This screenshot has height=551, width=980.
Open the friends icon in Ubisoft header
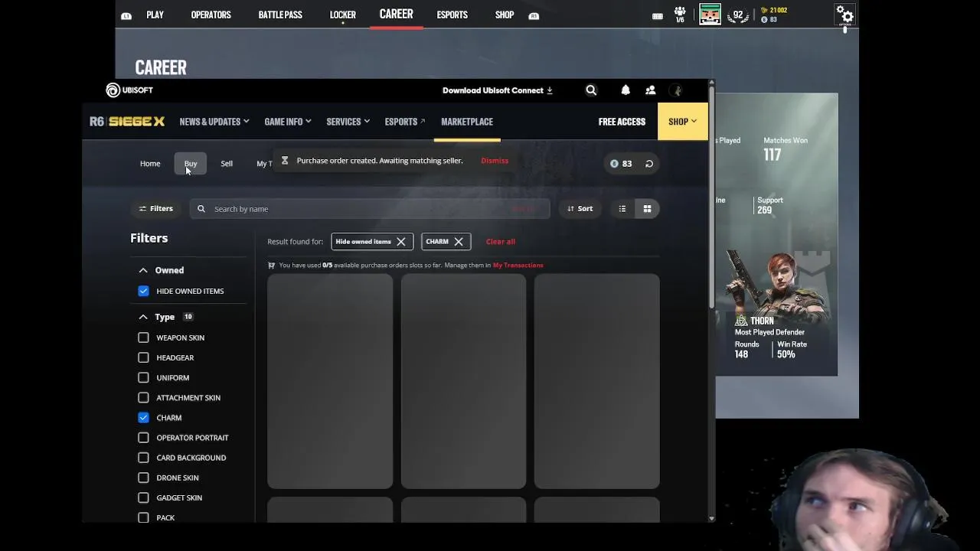650,90
